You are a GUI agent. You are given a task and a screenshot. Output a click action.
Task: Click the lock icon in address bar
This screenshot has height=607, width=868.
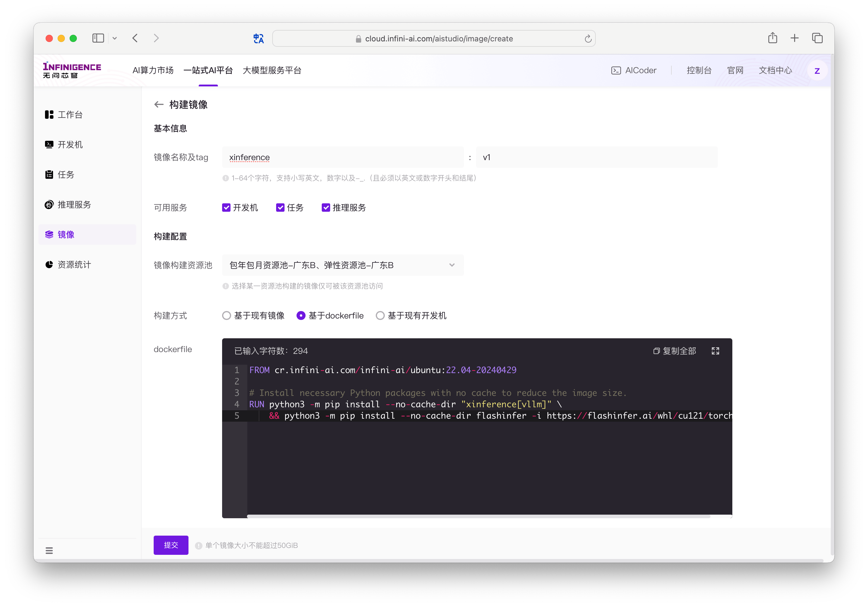coord(358,39)
